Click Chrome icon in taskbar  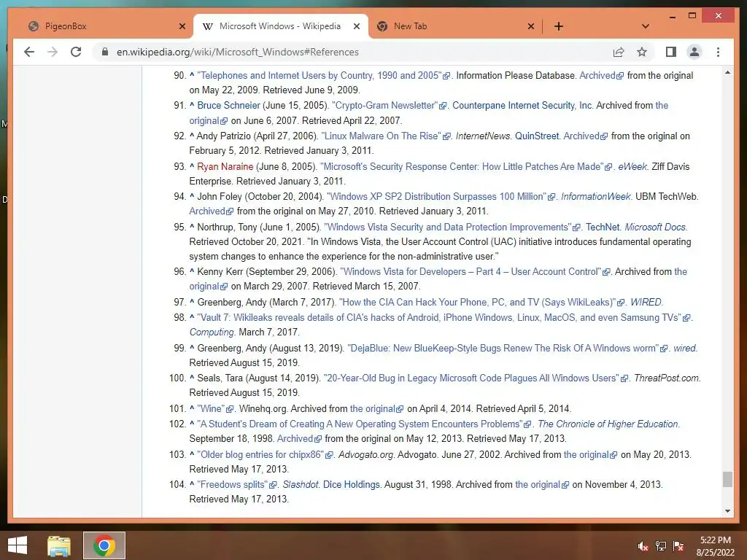(x=104, y=545)
